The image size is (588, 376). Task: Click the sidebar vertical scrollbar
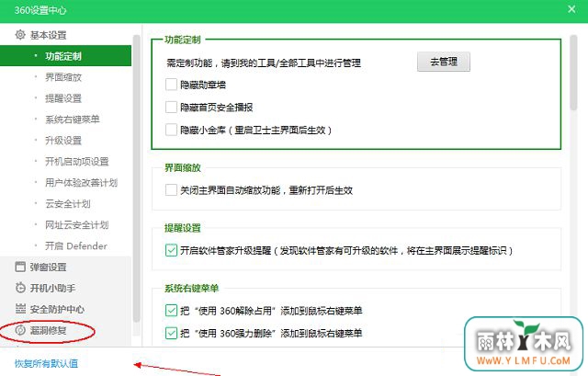tap(137, 178)
